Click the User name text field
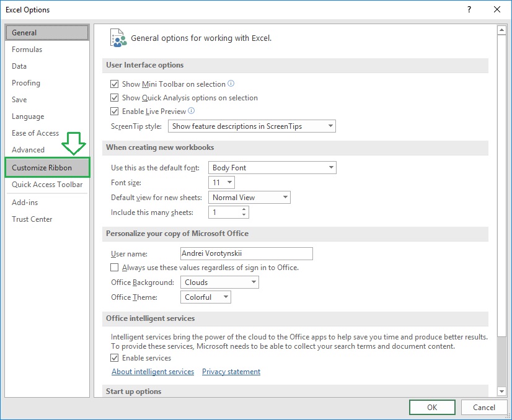Image resolution: width=512 pixels, height=420 pixels. point(247,253)
